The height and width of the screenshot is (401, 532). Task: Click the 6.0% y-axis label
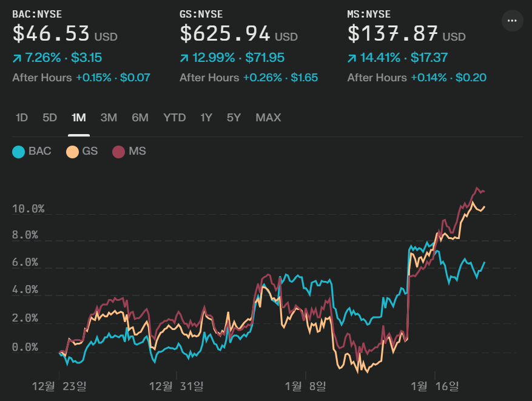(25, 262)
